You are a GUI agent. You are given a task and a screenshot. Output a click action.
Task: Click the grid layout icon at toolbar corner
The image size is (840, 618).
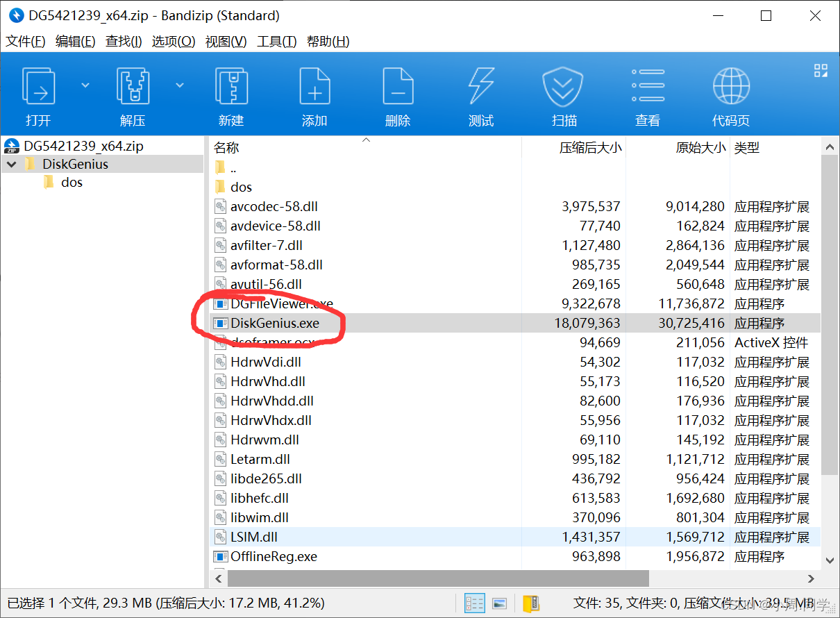[x=821, y=70]
